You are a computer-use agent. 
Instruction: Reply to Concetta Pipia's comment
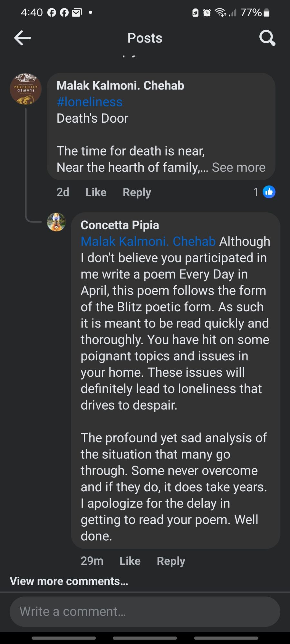click(x=171, y=561)
